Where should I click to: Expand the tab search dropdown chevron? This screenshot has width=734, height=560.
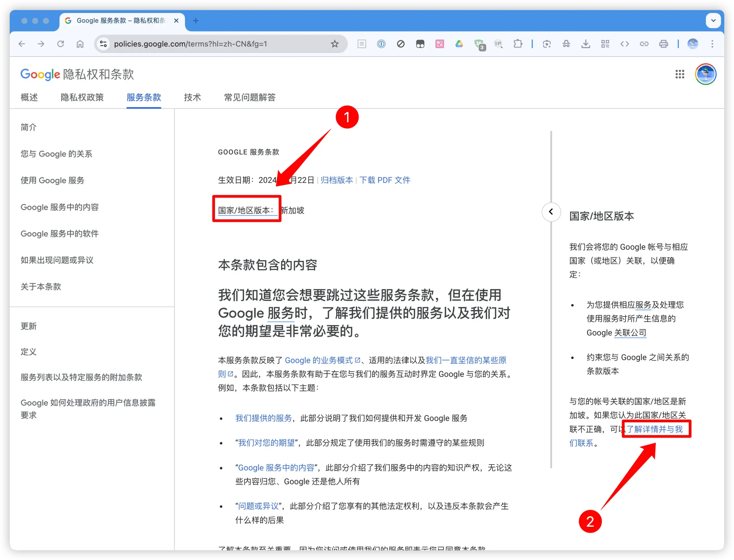713,21
